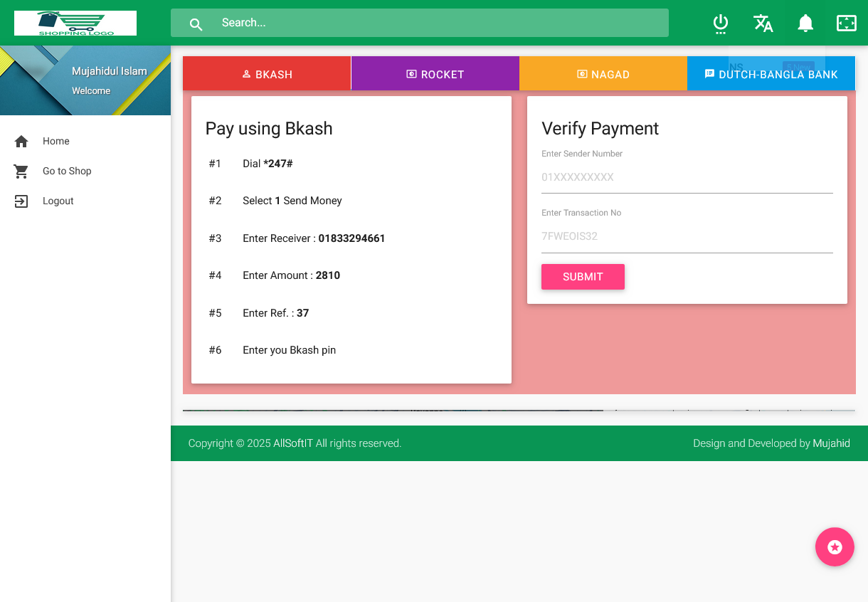Open the AllSoftIT footer link
This screenshot has height=602, width=868.
293,443
